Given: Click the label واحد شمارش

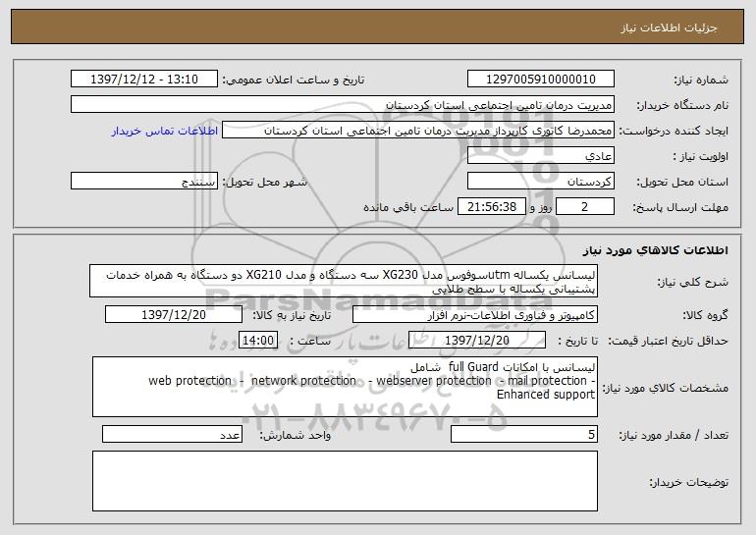Looking at the screenshot, I should 296,436.
